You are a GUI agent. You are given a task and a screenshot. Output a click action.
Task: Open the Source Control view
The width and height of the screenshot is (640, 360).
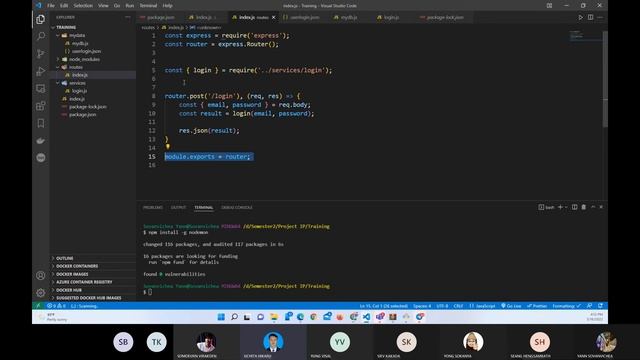point(40,54)
